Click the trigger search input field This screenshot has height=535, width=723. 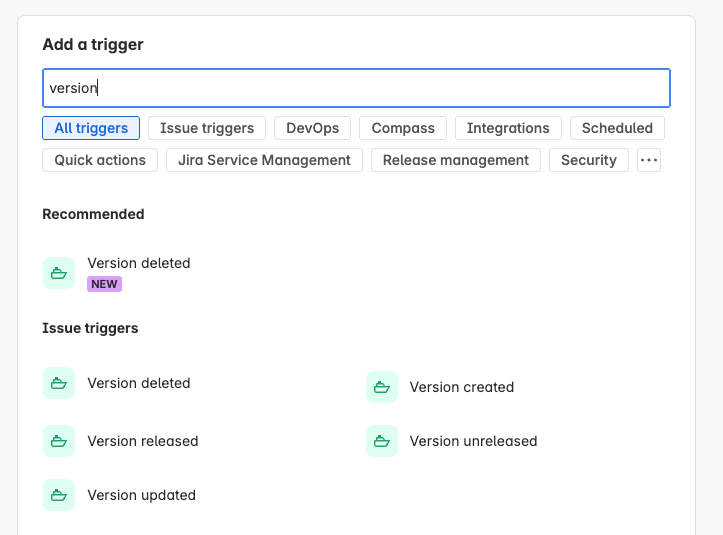click(356, 88)
